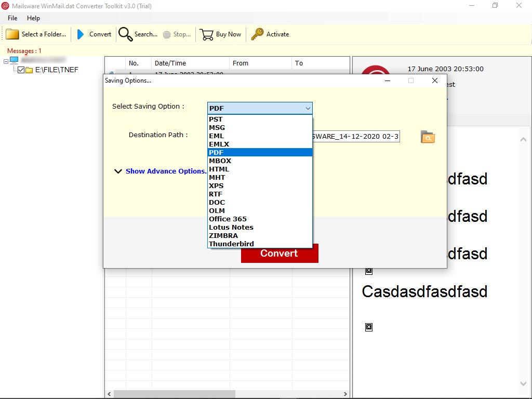Open the Help menu
This screenshot has width=532, height=399.
[33, 18]
